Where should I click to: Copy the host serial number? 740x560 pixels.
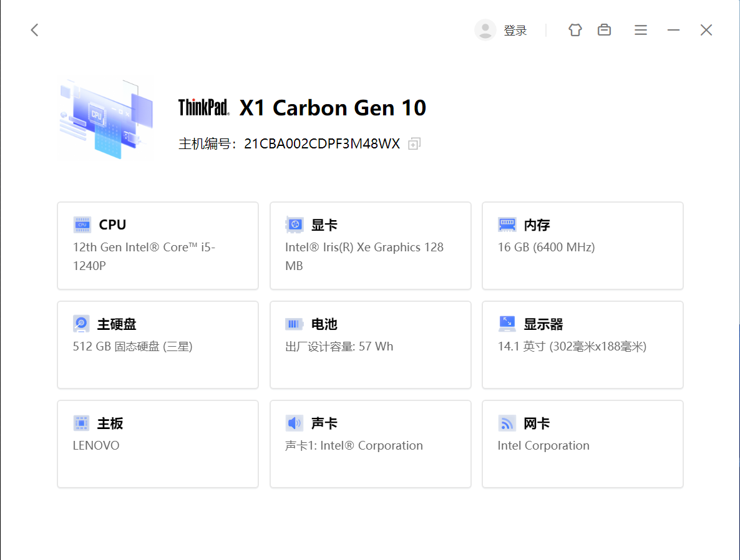coord(414,144)
